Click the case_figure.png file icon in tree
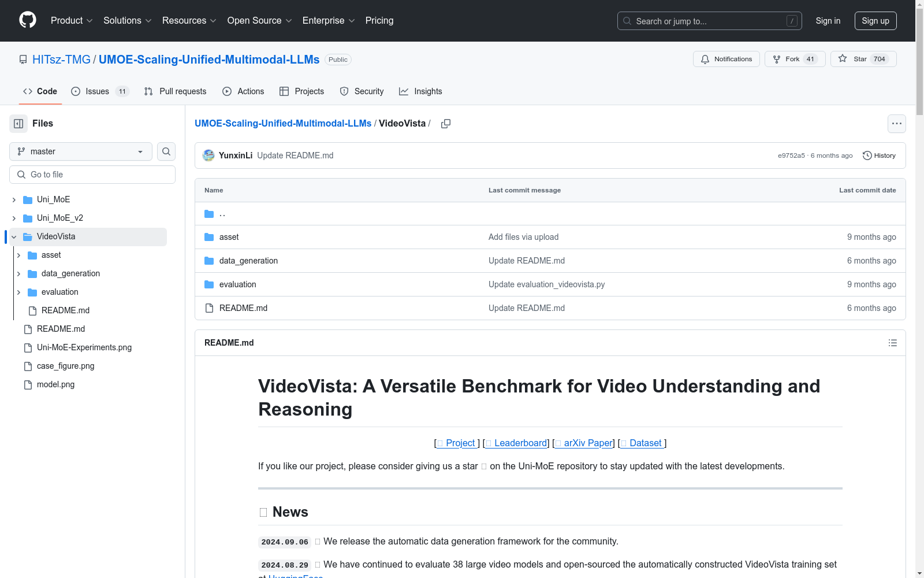Image resolution: width=924 pixels, height=578 pixels. pyautogui.click(x=28, y=366)
